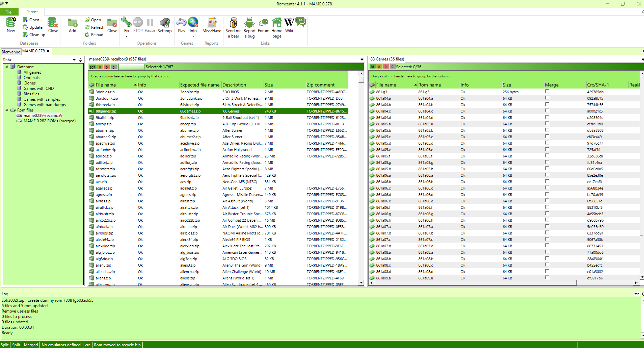Sort by the Description column header
The height and width of the screenshot is (348, 644).
234,85
